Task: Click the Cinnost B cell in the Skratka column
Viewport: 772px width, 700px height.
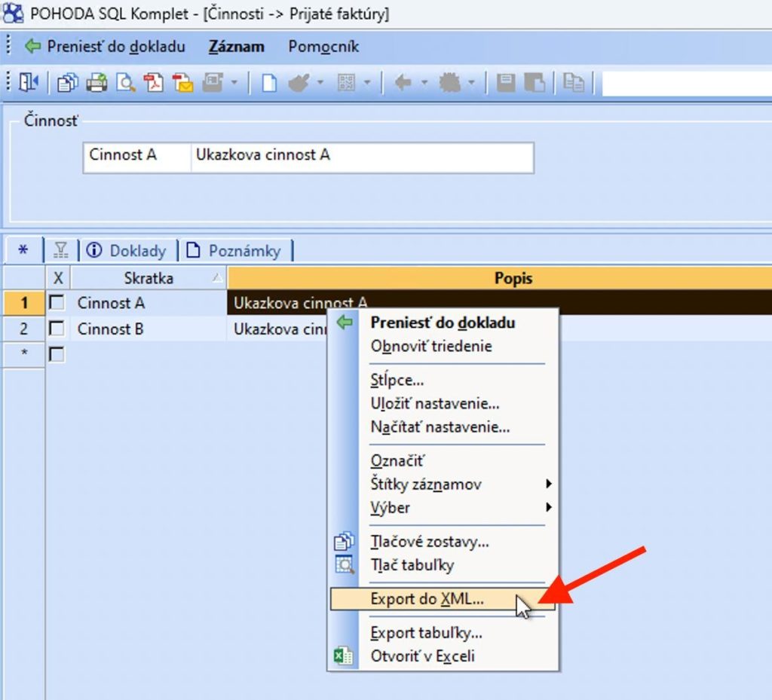Action: click(x=149, y=329)
